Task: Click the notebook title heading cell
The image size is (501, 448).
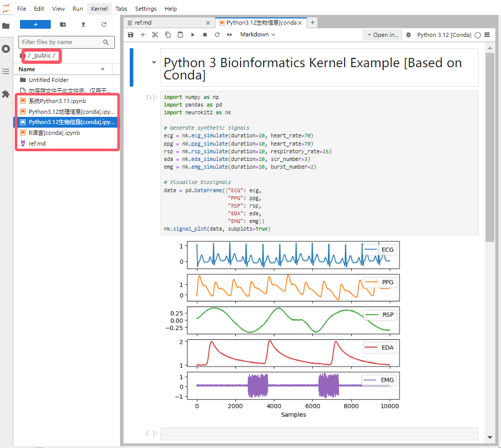Action: 319,68
